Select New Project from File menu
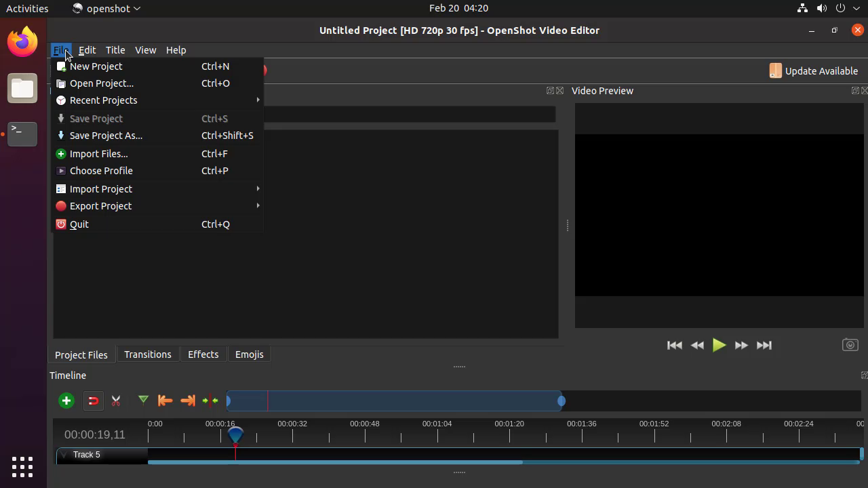The image size is (868, 488). [157, 66]
